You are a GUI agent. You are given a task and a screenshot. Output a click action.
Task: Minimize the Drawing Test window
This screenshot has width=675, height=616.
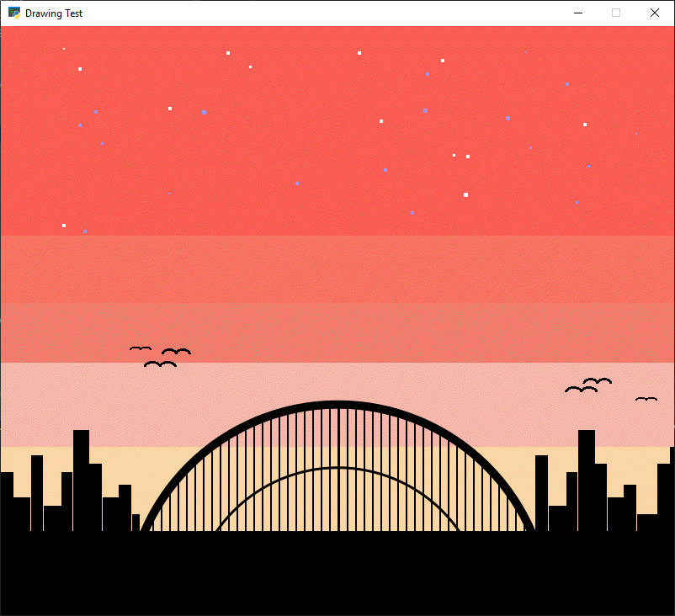pyautogui.click(x=578, y=13)
